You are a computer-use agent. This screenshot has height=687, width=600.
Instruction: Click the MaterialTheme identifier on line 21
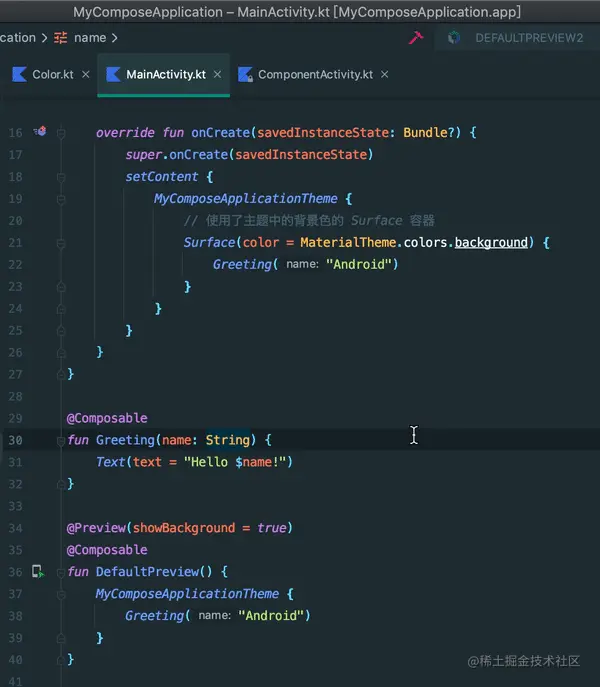pos(348,242)
